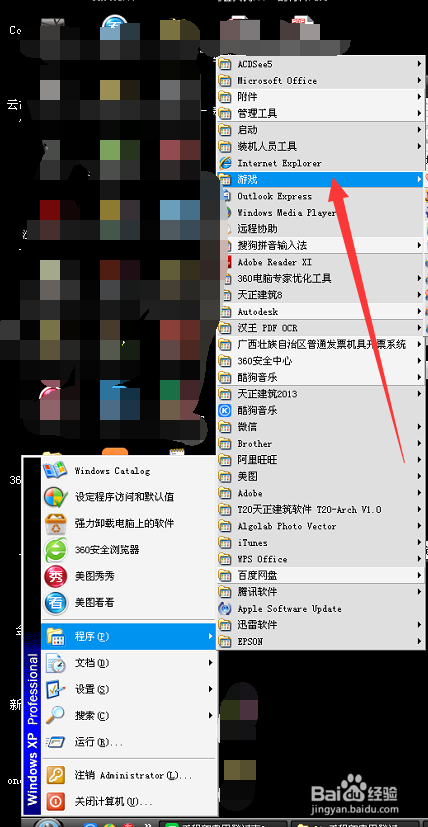Open Internet Explorer icon in programs list

point(225,163)
